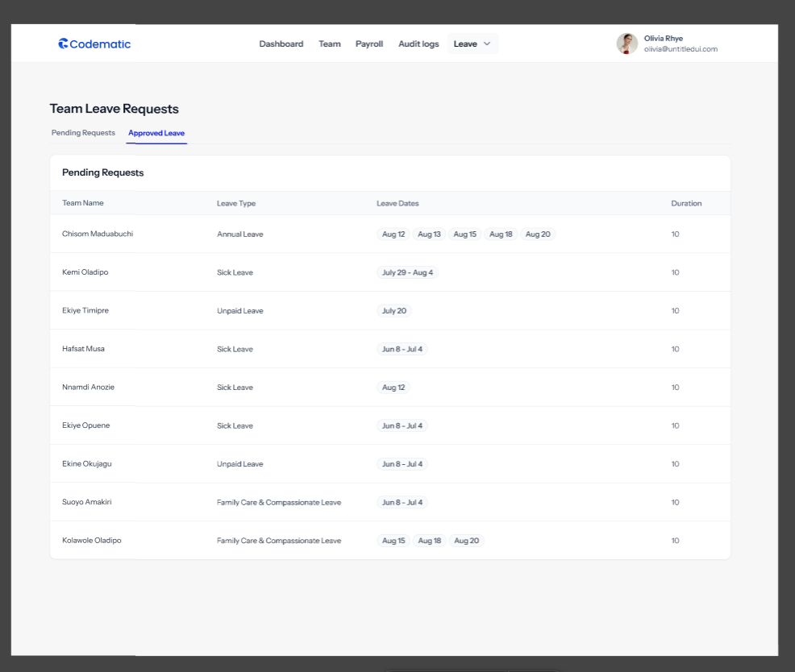Click olivia@untitledui.com email text

[681, 49]
